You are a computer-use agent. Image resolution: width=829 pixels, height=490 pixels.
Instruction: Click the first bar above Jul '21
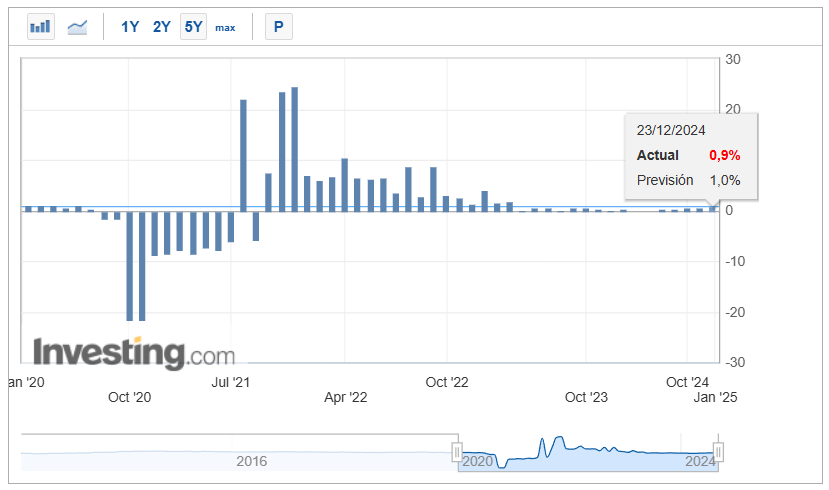point(231,227)
